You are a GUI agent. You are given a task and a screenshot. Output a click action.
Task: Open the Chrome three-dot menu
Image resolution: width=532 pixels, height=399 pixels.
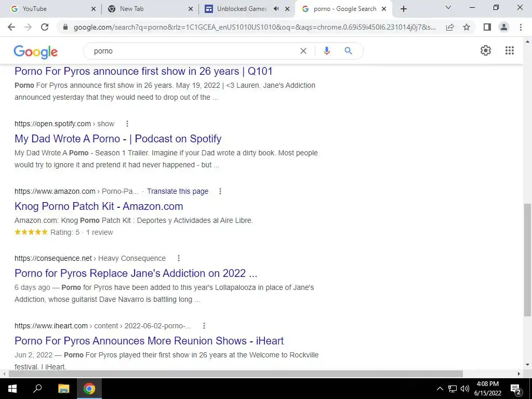point(521,27)
